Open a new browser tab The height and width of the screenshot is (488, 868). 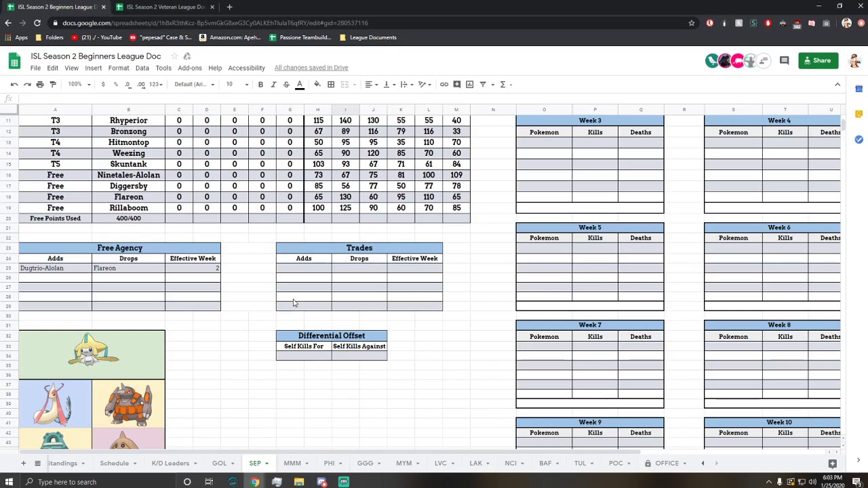(229, 7)
